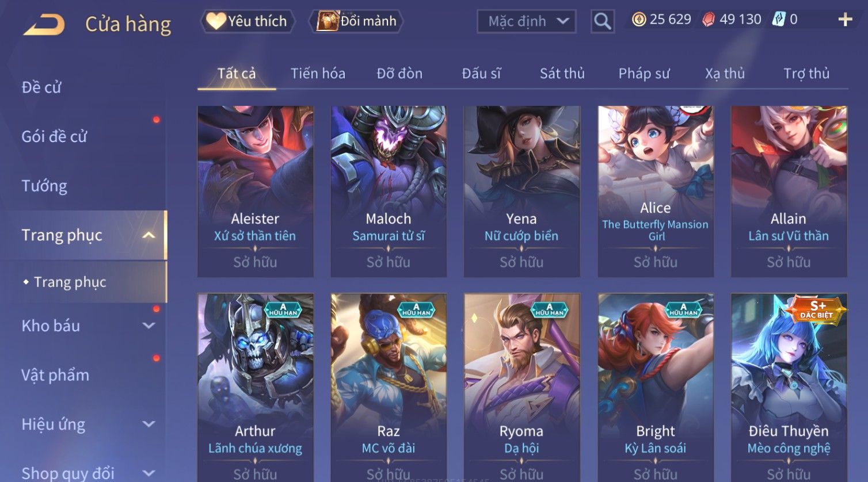
Task: Tap the plus icon to add currency
Action: pos(845,20)
